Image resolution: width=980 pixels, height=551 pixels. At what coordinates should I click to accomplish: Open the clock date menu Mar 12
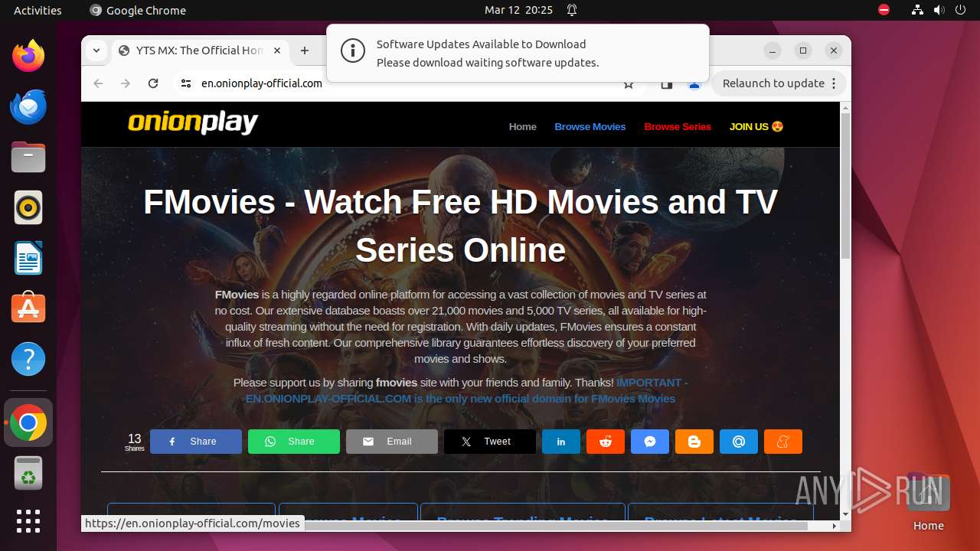pos(518,10)
